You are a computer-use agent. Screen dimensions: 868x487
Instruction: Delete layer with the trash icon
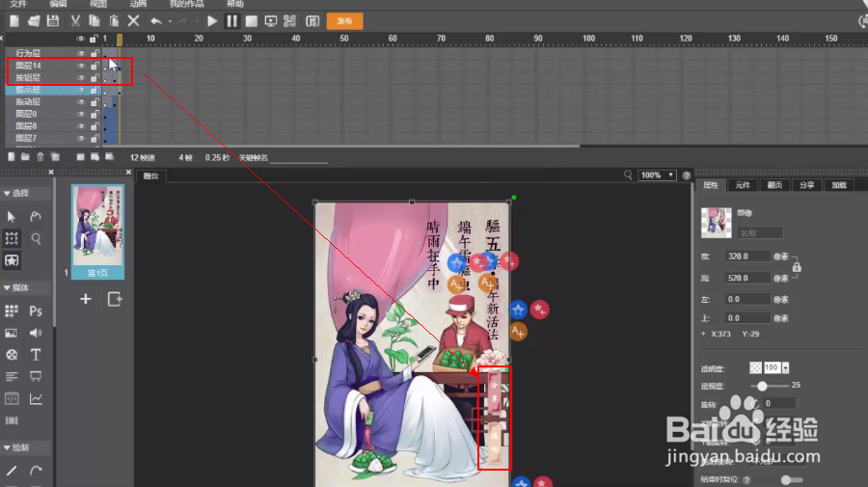click(x=41, y=157)
